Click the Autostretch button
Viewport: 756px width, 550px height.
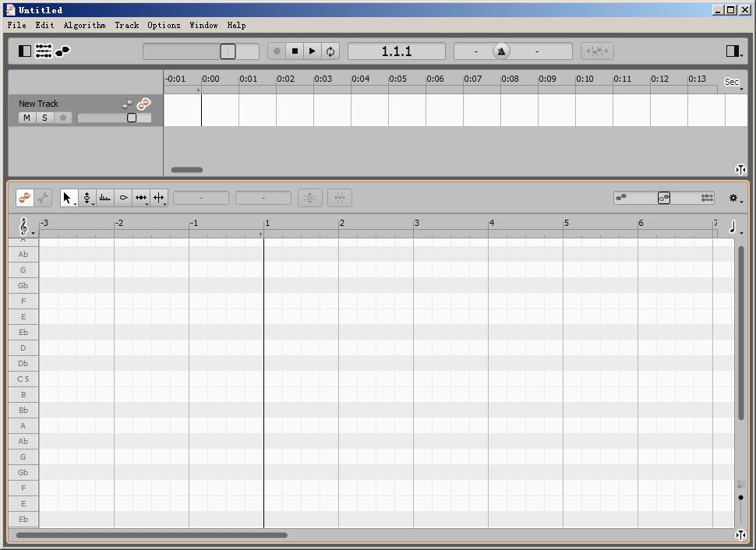(597, 51)
